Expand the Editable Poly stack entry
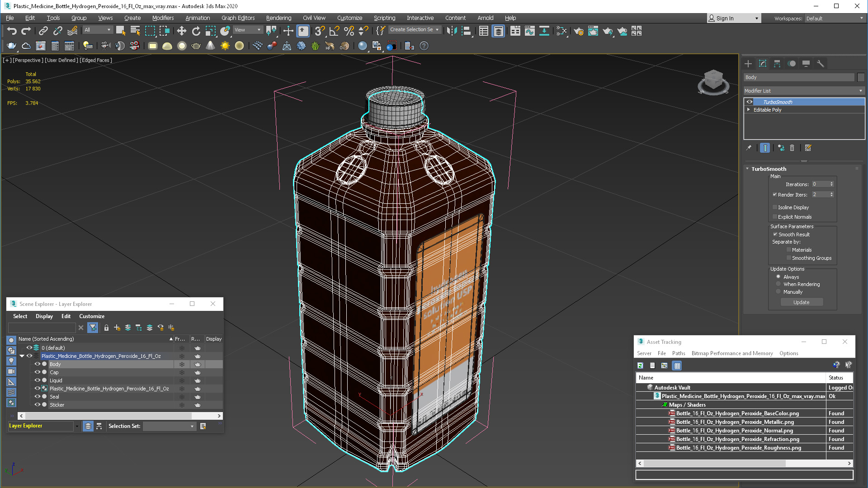Screen dimensions: 868x488 point(749,110)
